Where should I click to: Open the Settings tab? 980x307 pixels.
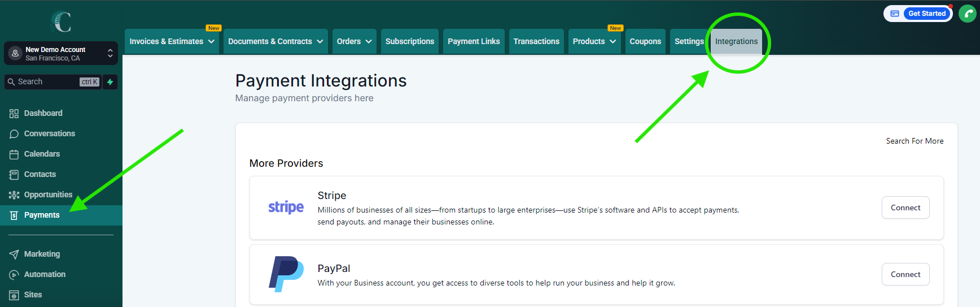click(689, 41)
